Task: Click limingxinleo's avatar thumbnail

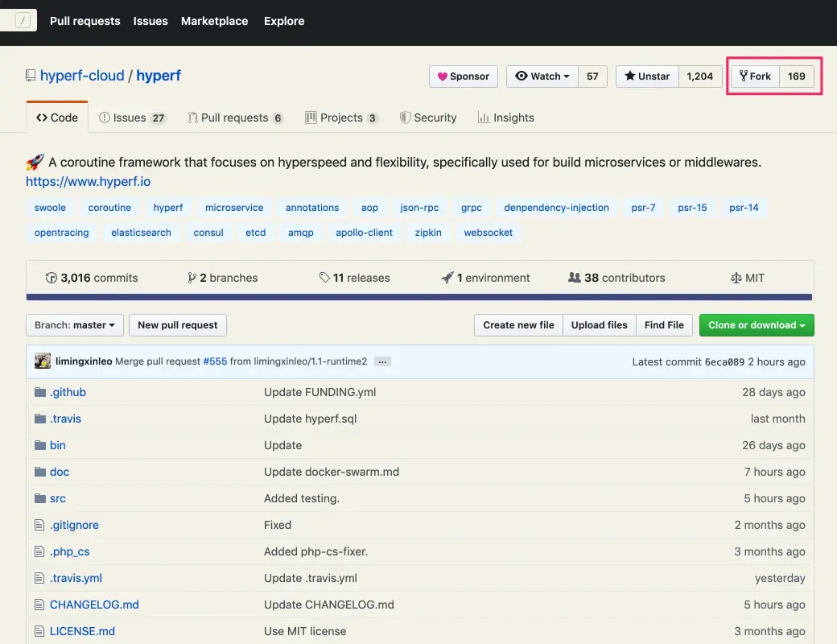Action: [43, 361]
